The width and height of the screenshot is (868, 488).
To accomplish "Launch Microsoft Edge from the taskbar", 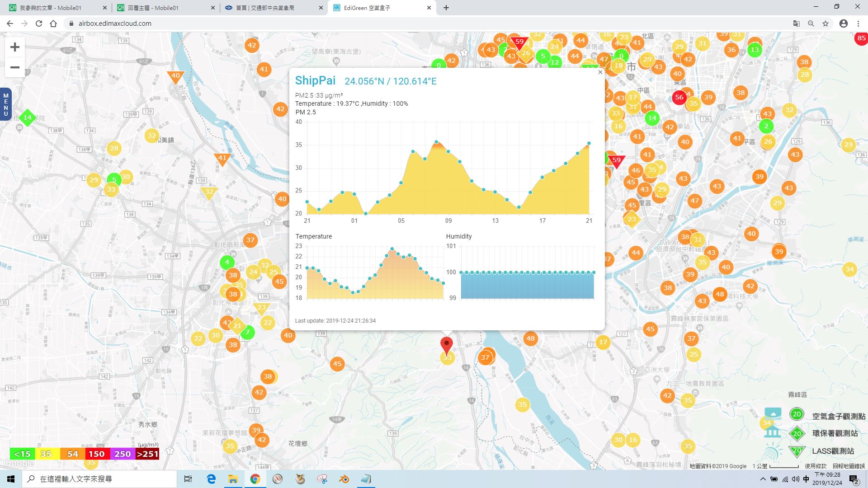I will 211,479.
